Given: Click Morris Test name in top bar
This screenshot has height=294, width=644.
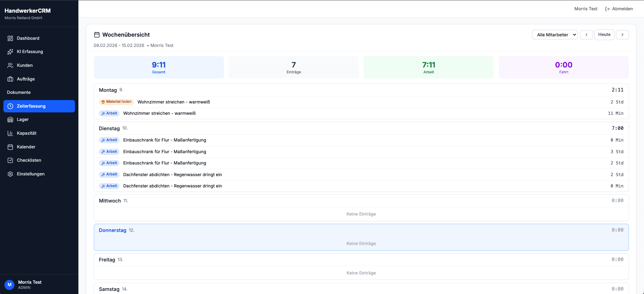Looking at the screenshot, I should (586, 9).
